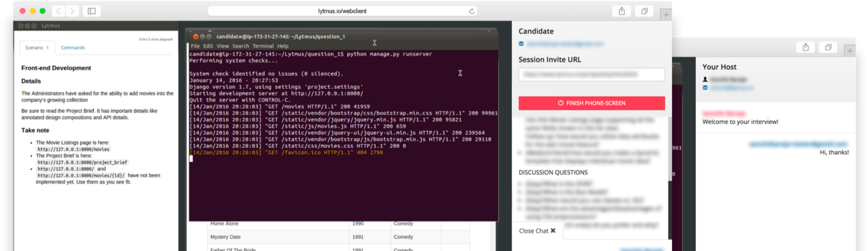The image size is (868, 251).
Task: Toggle the Safari sidebar button
Action: pyautogui.click(x=92, y=11)
